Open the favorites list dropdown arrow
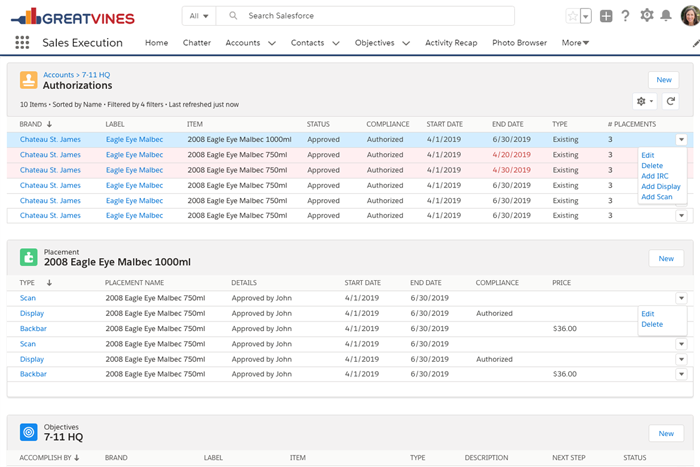 coord(585,16)
